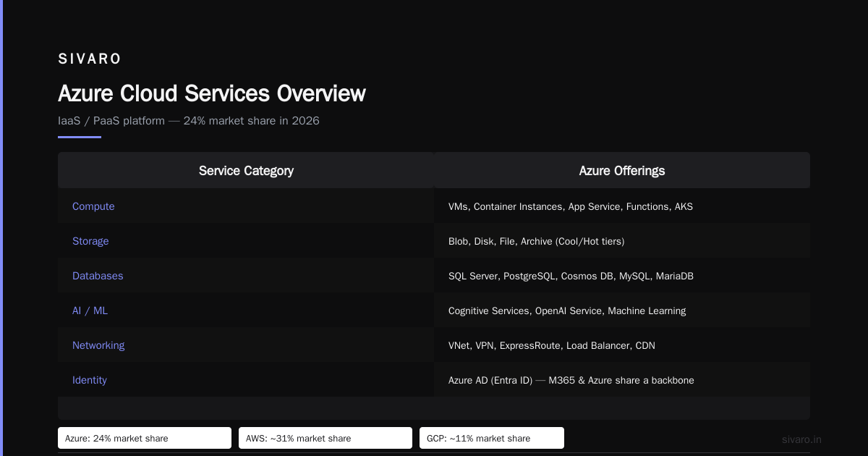Click the VMs, Container Instances offerings cell
Image resolution: width=868 pixels, height=456 pixels.
click(622, 206)
